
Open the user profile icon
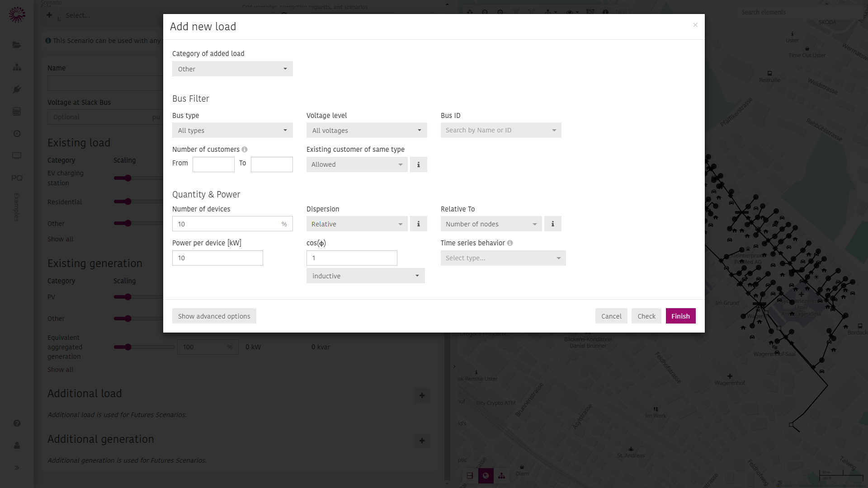point(17,446)
